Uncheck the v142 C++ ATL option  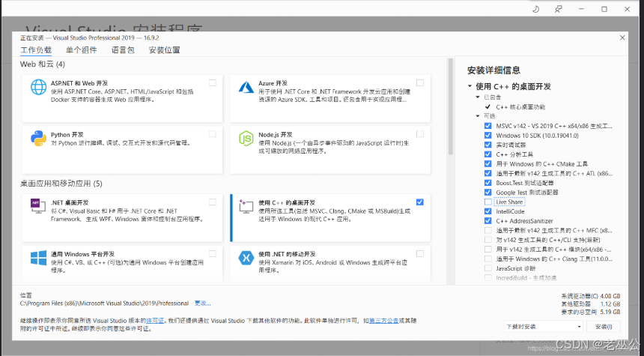488,173
